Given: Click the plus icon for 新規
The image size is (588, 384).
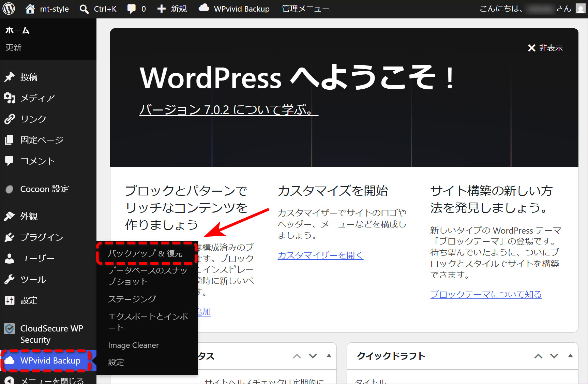Looking at the screenshot, I should [x=162, y=9].
